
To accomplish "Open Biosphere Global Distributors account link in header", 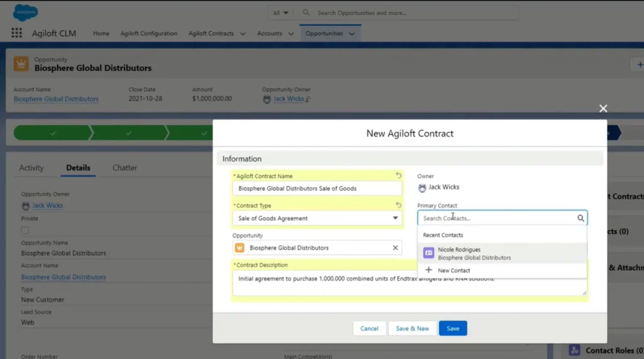I will (56, 99).
